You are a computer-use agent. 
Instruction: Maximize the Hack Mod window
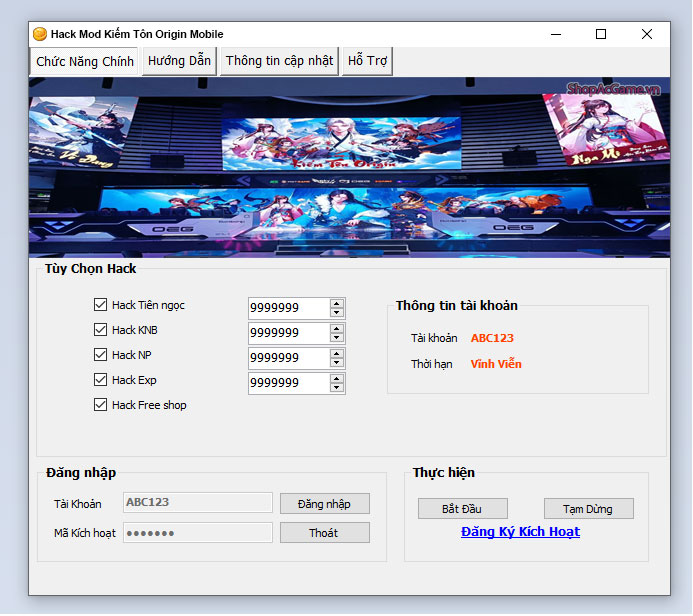point(601,34)
